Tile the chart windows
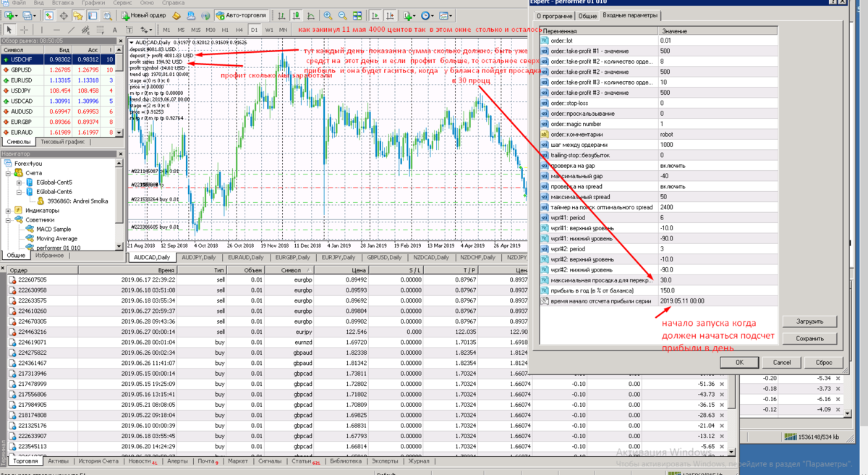868x475 pixels. pos(357,15)
